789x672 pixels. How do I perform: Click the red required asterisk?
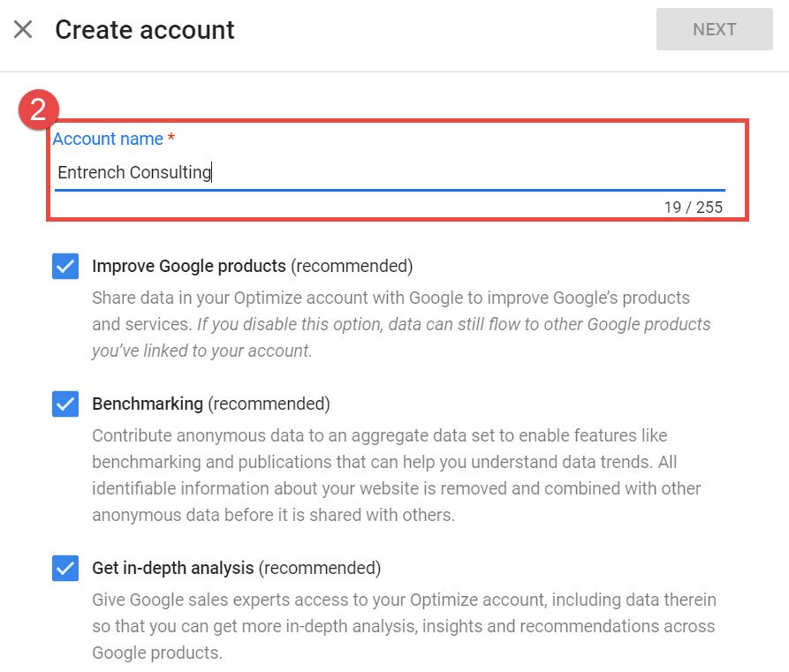(x=171, y=139)
